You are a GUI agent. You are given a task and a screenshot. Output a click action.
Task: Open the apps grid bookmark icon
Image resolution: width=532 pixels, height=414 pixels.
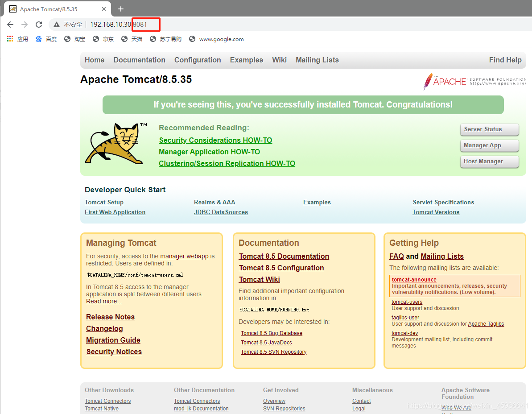(10, 39)
